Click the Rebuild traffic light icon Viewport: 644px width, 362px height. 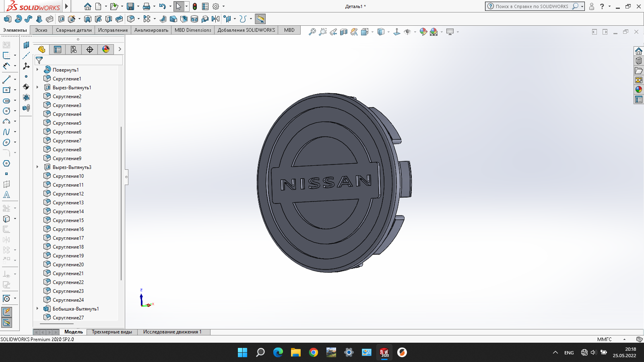pyautogui.click(x=195, y=6)
